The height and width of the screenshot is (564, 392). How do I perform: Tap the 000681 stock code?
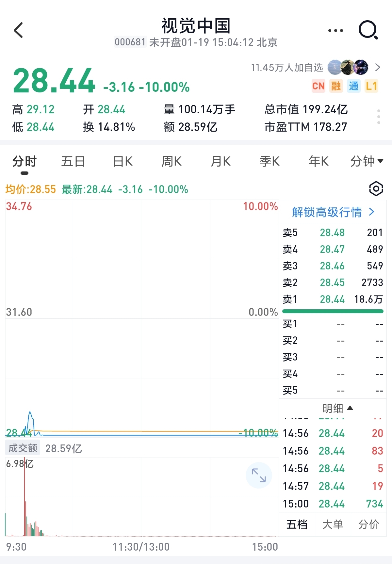tap(130, 42)
